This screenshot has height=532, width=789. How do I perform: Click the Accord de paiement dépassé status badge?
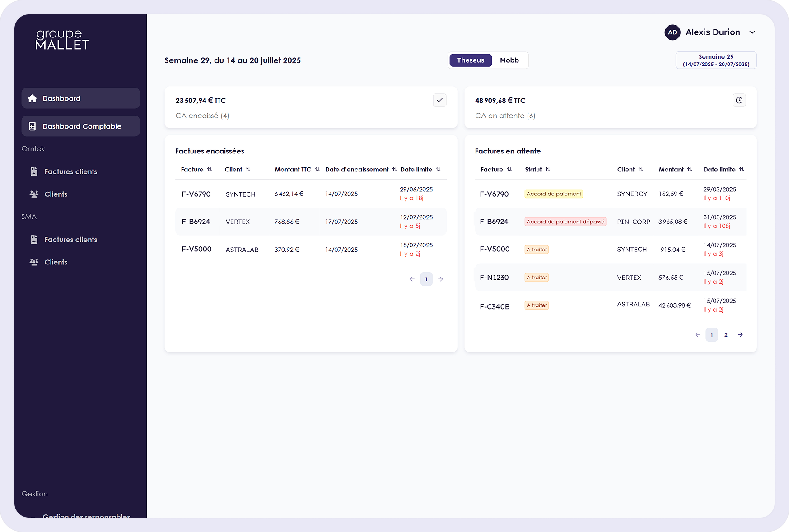565,222
